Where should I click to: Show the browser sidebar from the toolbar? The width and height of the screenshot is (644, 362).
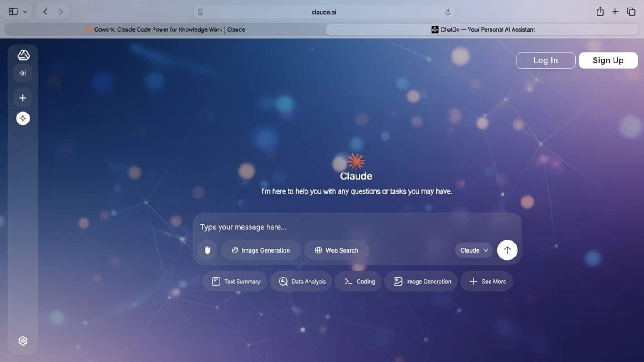13,12
